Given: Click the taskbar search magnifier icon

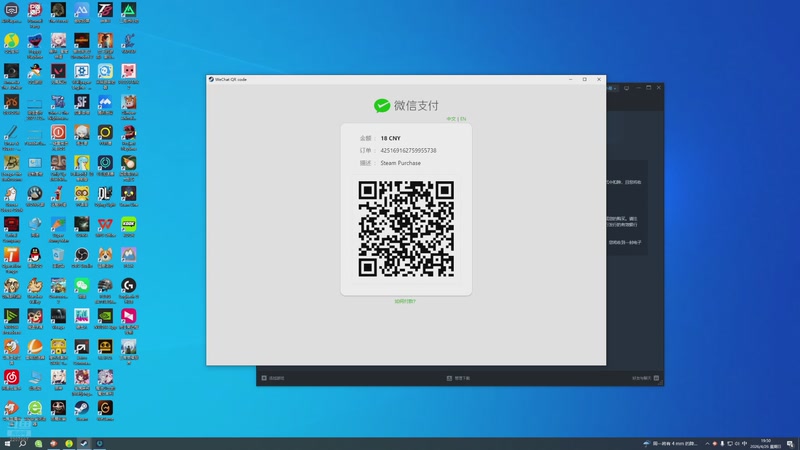Looking at the screenshot, I should [22, 444].
